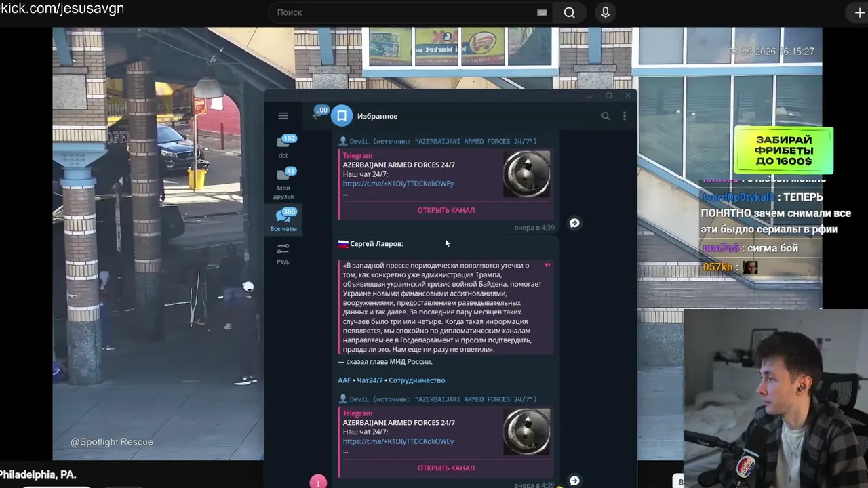Open the channel logo thumbnail in the lower card
The image size is (868, 488).
(527, 432)
